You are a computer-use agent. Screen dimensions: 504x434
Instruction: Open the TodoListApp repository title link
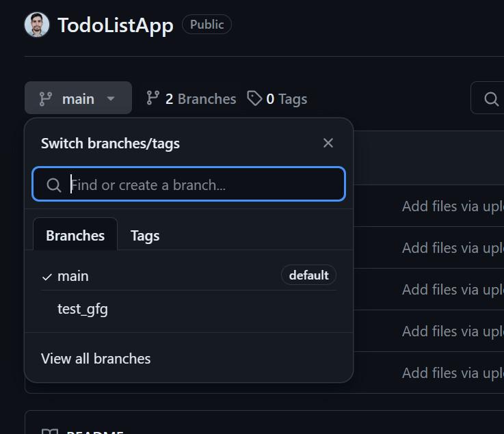(115, 25)
